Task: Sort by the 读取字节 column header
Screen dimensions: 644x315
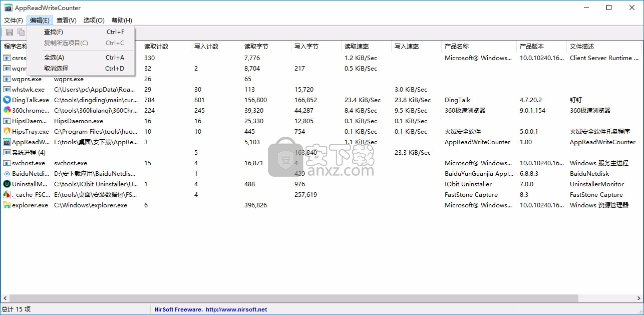Action: 266,47
